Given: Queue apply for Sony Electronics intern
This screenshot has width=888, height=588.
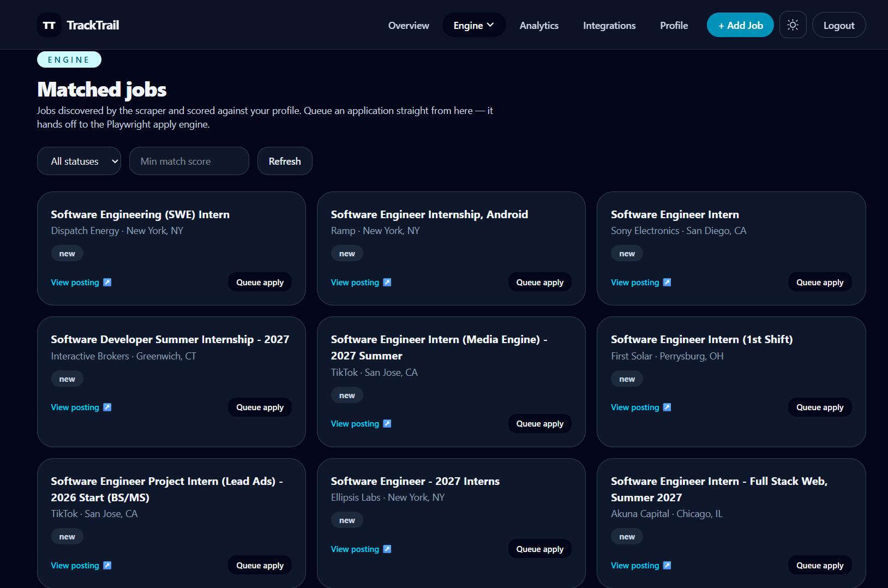Looking at the screenshot, I should [x=820, y=282].
